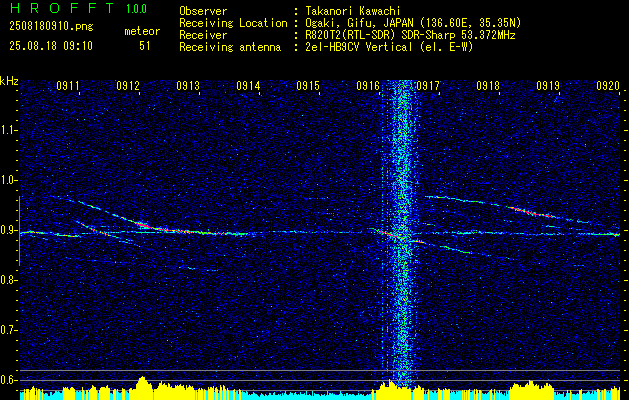Click the Observer field label
The height and width of the screenshot is (400, 629).
[x=203, y=11]
